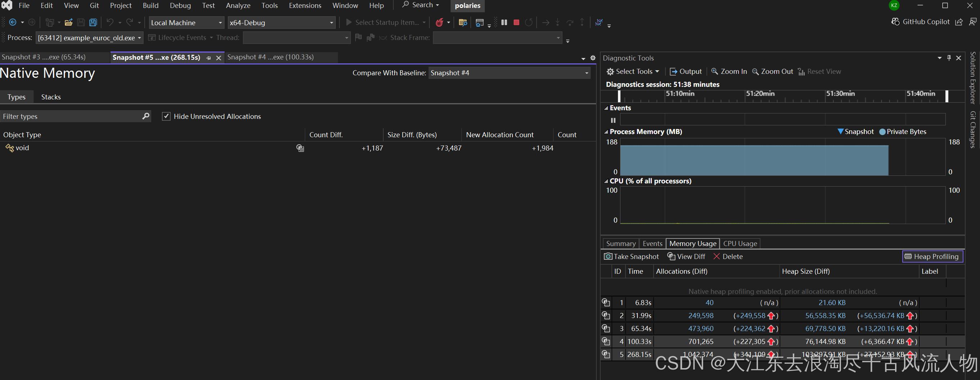Click Take Snapshot button
980x380 pixels.
pyautogui.click(x=632, y=256)
